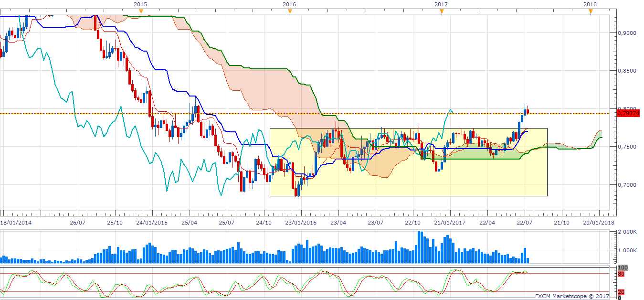644x300 pixels.
Task: Select the red 0,79374 current price label
Action: click(x=628, y=114)
